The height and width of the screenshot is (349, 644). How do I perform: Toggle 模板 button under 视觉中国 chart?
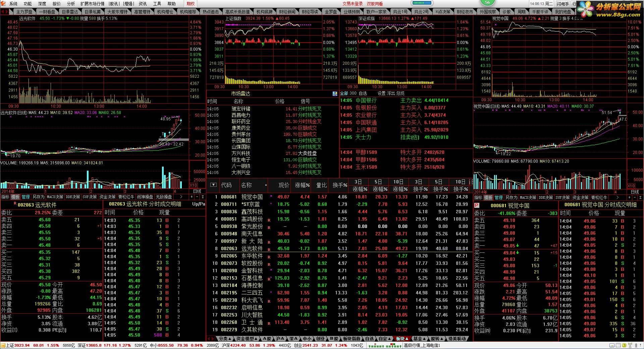pyautogui.click(x=488, y=197)
